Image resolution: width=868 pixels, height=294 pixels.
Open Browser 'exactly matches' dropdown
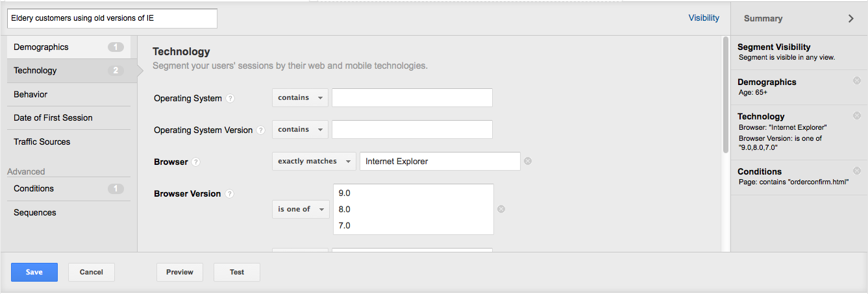[314, 162]
